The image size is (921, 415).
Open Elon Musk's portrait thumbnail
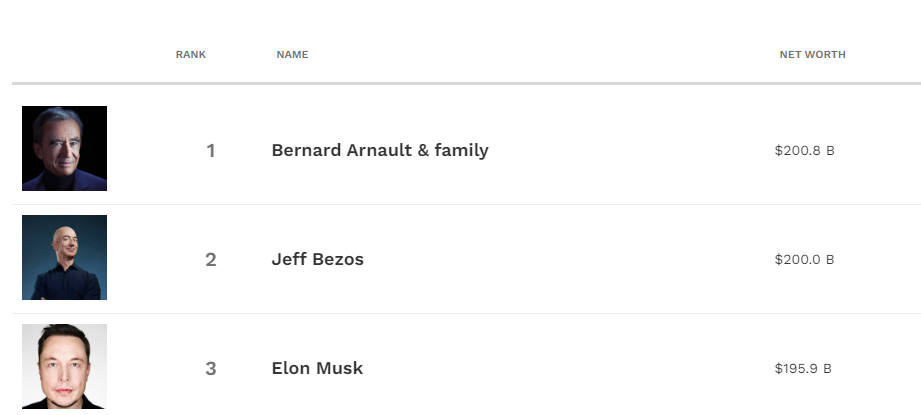point(65,366)
